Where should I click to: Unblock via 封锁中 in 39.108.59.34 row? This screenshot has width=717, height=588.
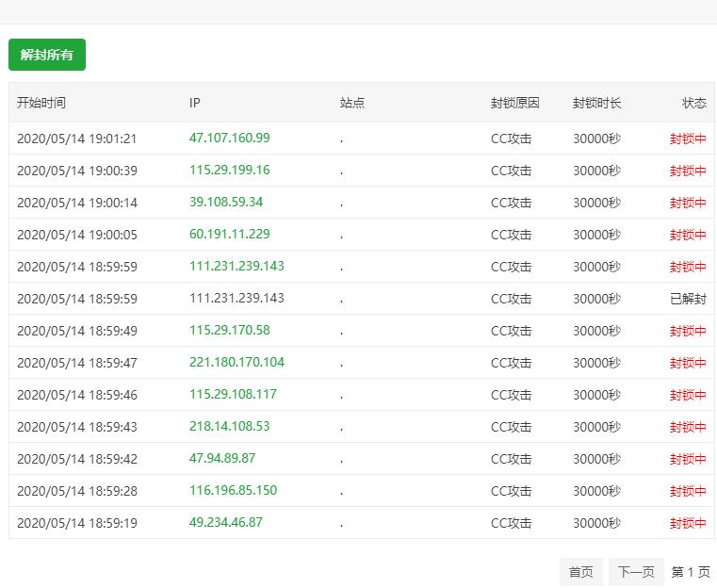click(x=688, y=203)
